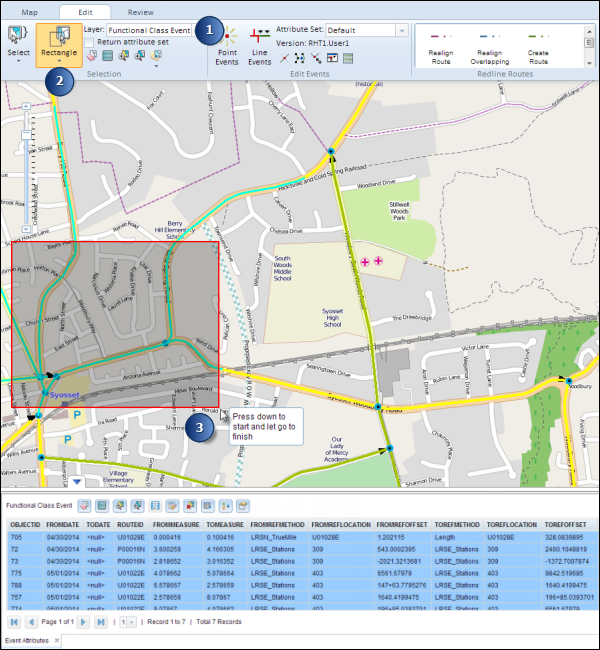Click the Line Events tool
The height and width of the screenshot is (650, 600).
tap(259, 47)
